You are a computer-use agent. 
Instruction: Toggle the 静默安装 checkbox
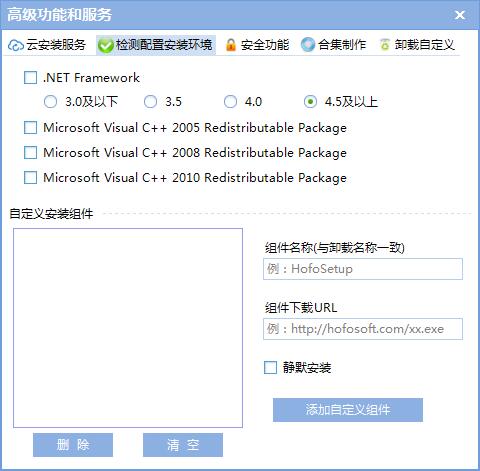tap(270, 368)
